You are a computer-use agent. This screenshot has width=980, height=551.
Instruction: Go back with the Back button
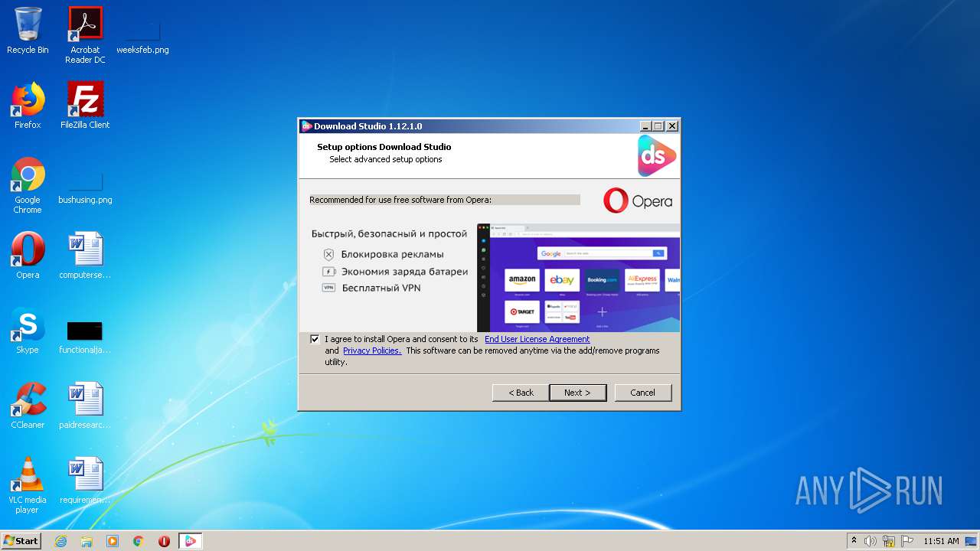point(521,393)
